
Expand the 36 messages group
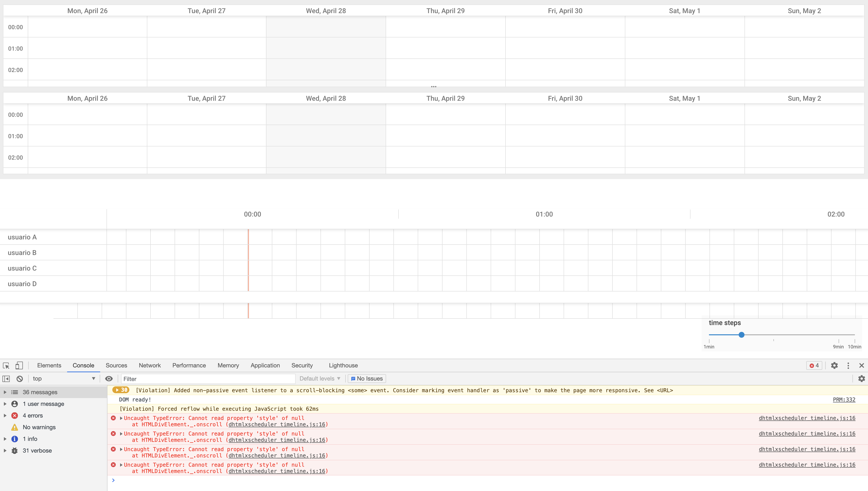tap(5, 392)
